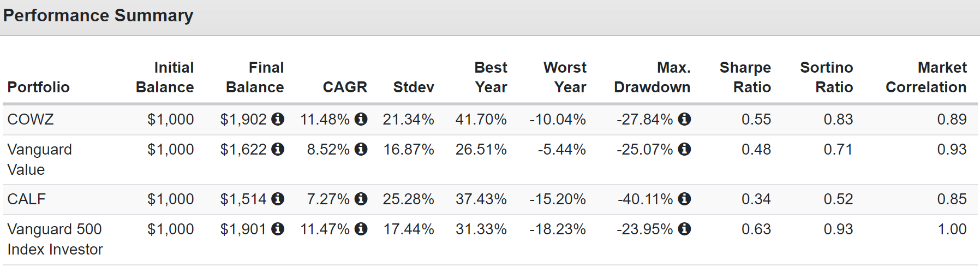Select the CALF portfolio row name
The height and width of the screenshot is (272, 980).
[26, 199]
